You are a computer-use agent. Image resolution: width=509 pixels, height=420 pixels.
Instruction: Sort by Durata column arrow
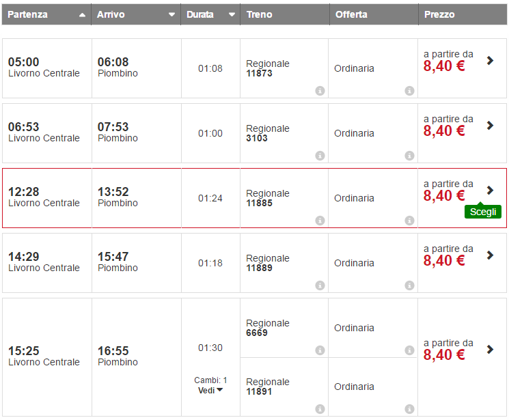(x=232, y=14)
